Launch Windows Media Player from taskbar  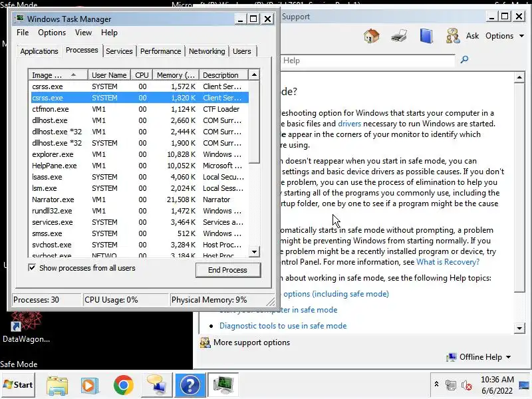[x=90, y=385]
